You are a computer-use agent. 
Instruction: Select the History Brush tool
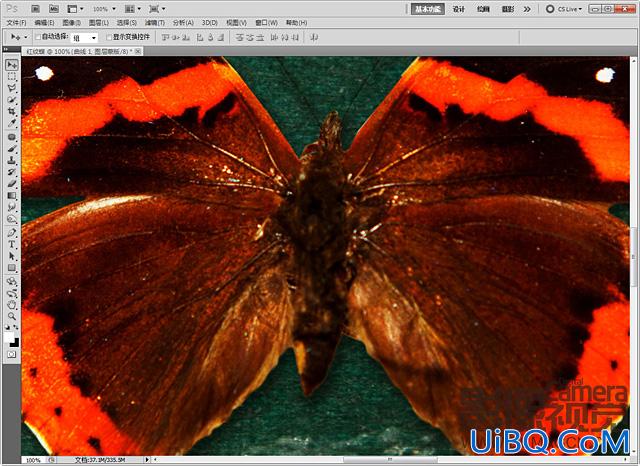pos(12,172)
